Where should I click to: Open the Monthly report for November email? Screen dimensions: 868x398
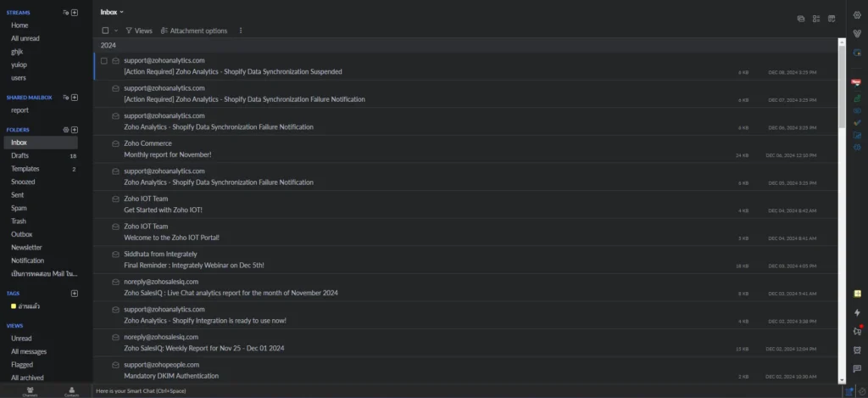click(x=465, y=149)
